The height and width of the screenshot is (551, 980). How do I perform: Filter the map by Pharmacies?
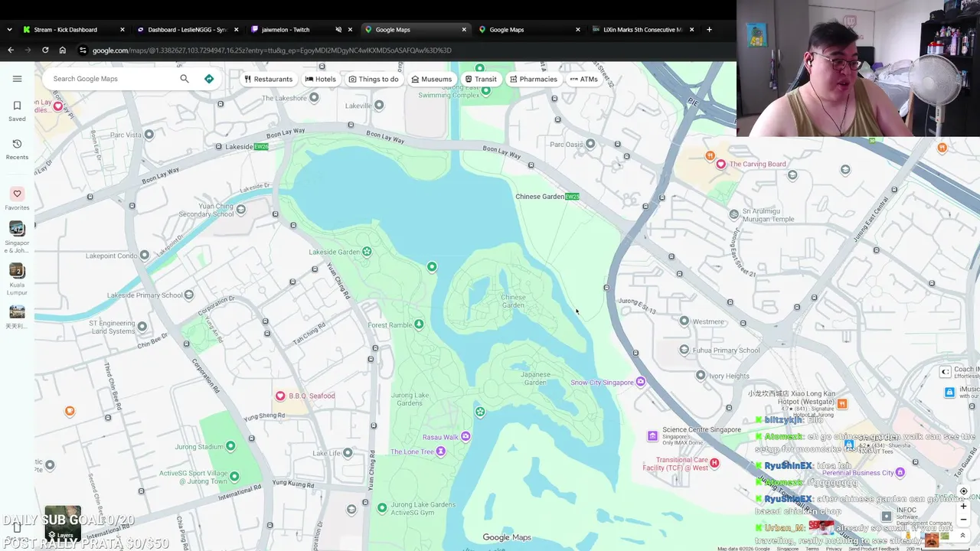click(534, 79)
